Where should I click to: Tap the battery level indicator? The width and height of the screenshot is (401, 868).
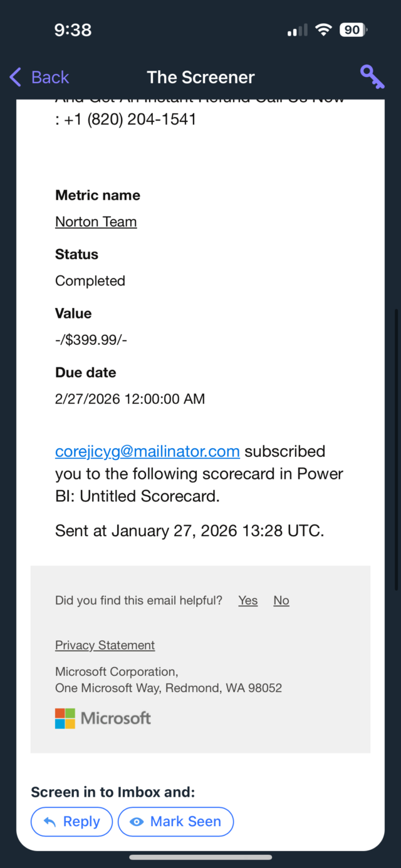(x=353, y=30)
